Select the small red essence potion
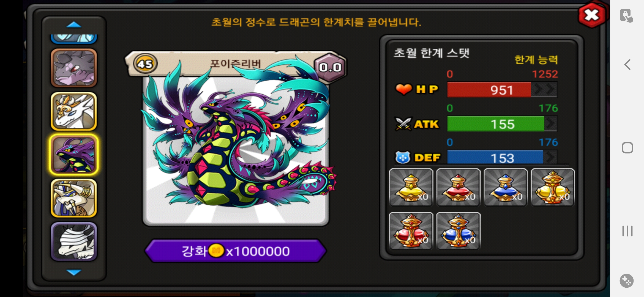Viewport: 644px width, 297px height. coord(458,187)
